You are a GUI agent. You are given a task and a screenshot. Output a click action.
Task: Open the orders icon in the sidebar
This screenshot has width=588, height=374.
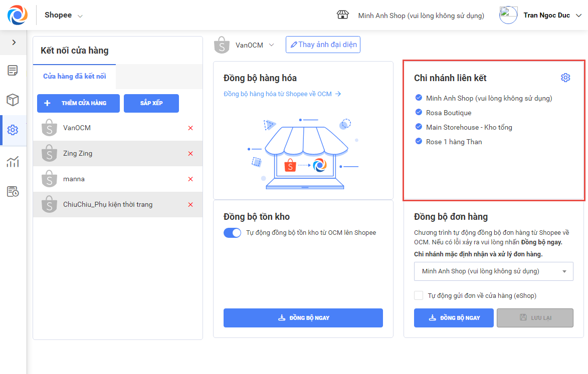pos(13,71)
